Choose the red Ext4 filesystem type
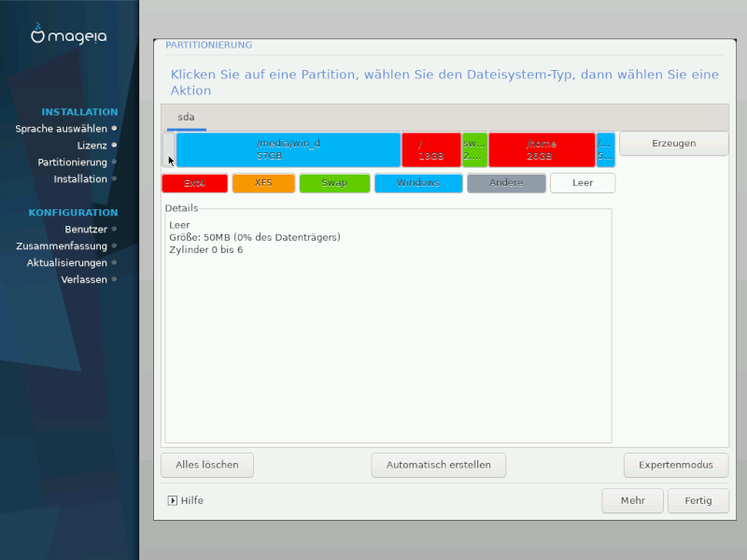The height and width of the screenshot is (560, 747). [194, 183]
